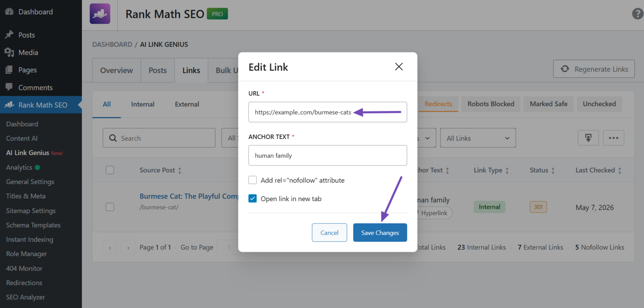Close the Edit Link dialog with X
This screenshot has width=644, height=308.
pos(399,67)
